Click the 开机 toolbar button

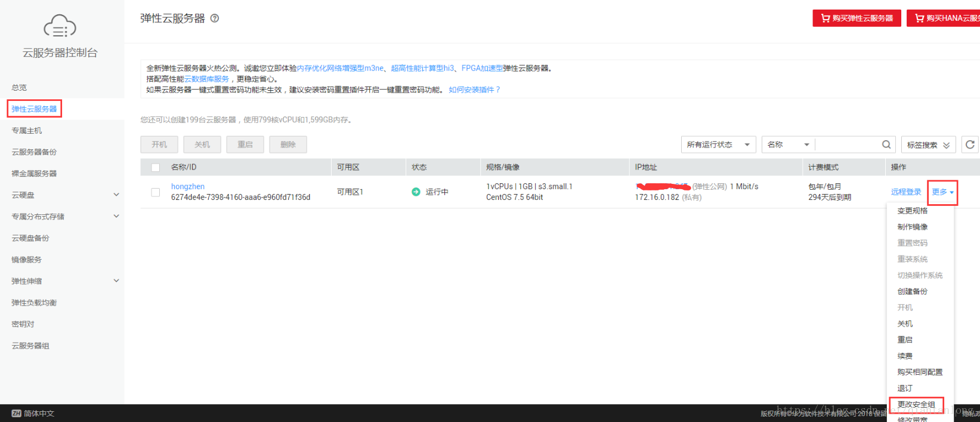pyautogui.click(x=159, y=144)
